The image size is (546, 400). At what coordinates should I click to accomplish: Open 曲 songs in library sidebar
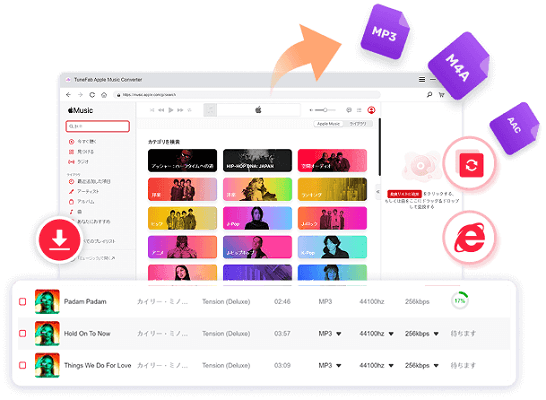click(75, 212)
